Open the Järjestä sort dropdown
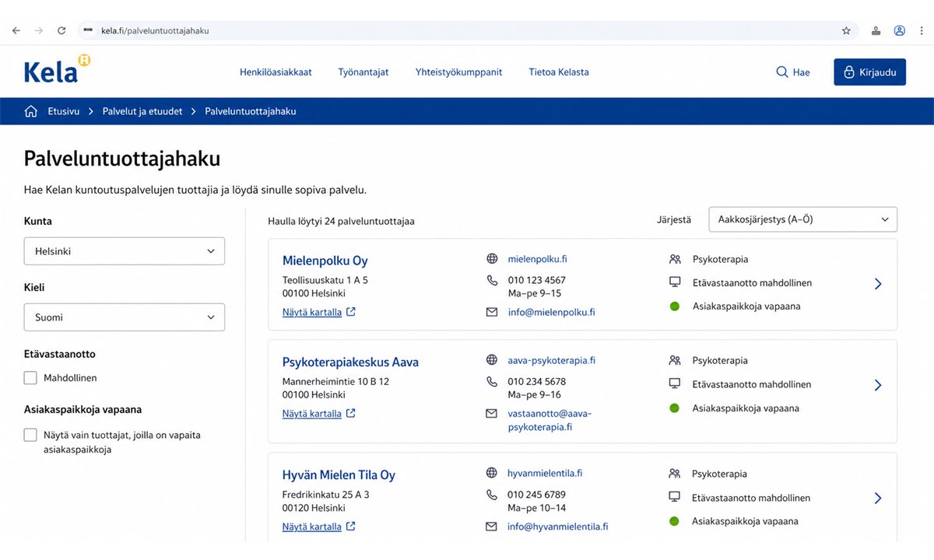The height and width of the screenshot is (560, 934). (x=802, y=219)
